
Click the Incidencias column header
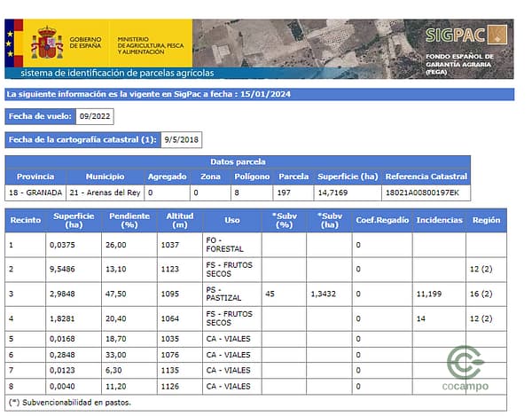(x=439, y=219)
